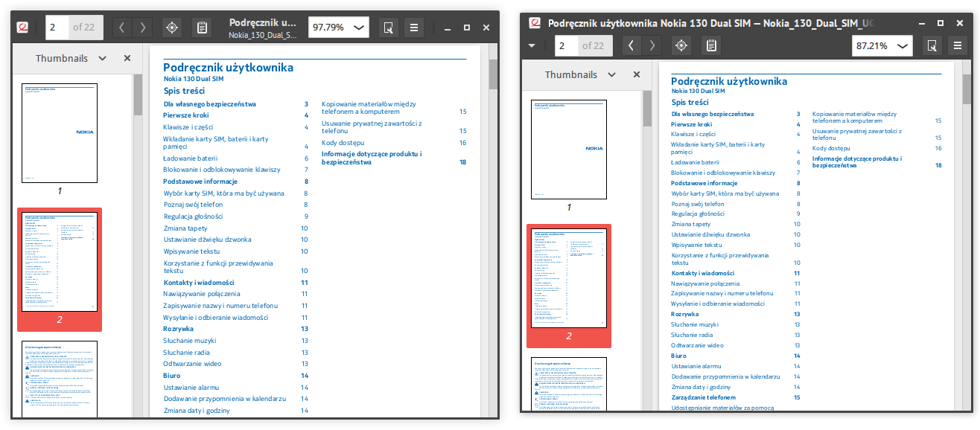This screenshot has height=430, width=980.
Task: Click the red app icon in the 97.79% window header
Action: tap(23, 28)
